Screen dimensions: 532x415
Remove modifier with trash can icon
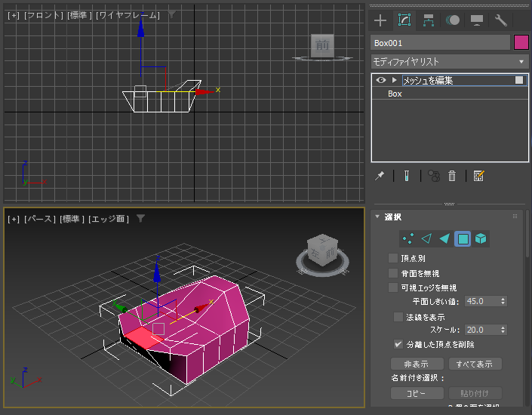[x=452, y=176]
